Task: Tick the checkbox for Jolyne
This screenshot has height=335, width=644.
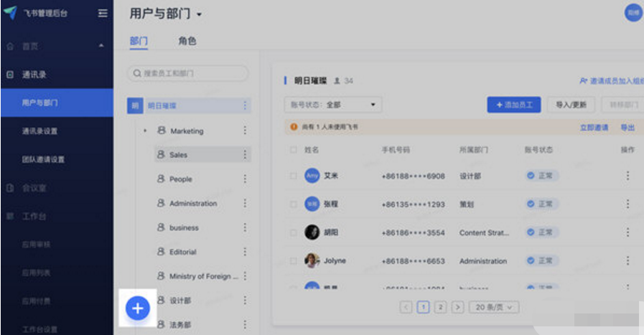Action: pyautogui.click(x=293, y=260)
